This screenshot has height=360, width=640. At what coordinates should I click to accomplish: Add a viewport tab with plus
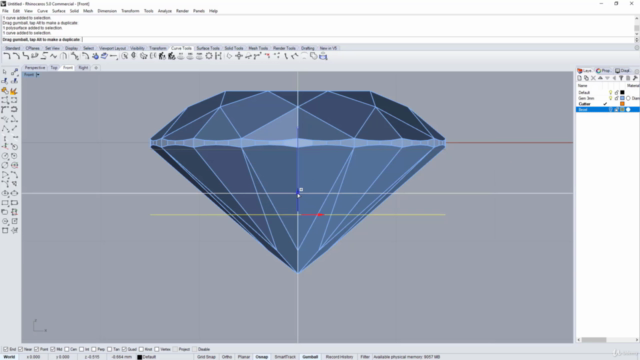tap(96, 68)
